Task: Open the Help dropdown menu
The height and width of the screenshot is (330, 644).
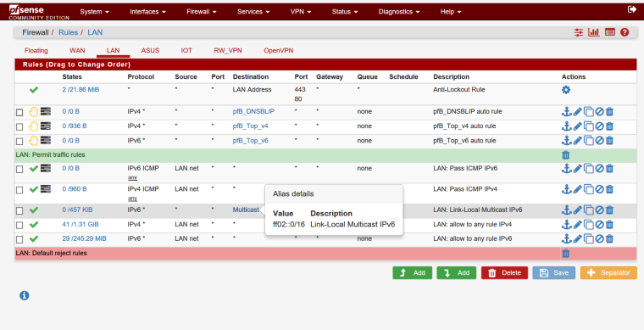Action: coord(451,12)
